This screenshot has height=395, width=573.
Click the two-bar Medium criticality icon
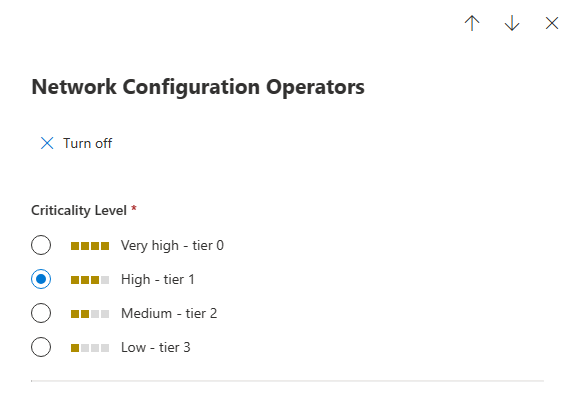coord(90,314)
